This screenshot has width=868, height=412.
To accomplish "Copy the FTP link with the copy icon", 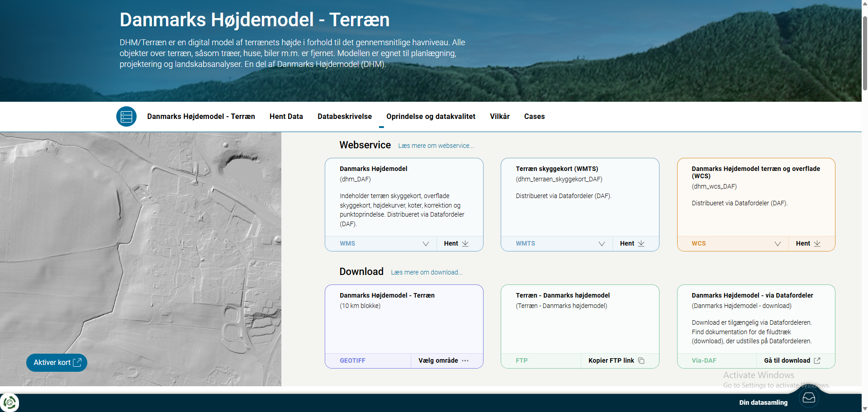I will (x=641, y=360).
